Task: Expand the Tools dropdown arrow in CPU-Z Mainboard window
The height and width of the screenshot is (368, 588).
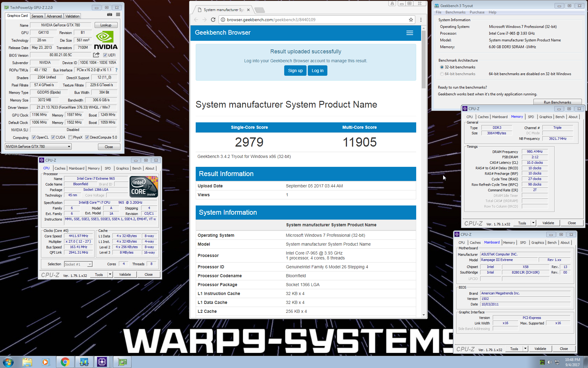Action: coord(525,349)
